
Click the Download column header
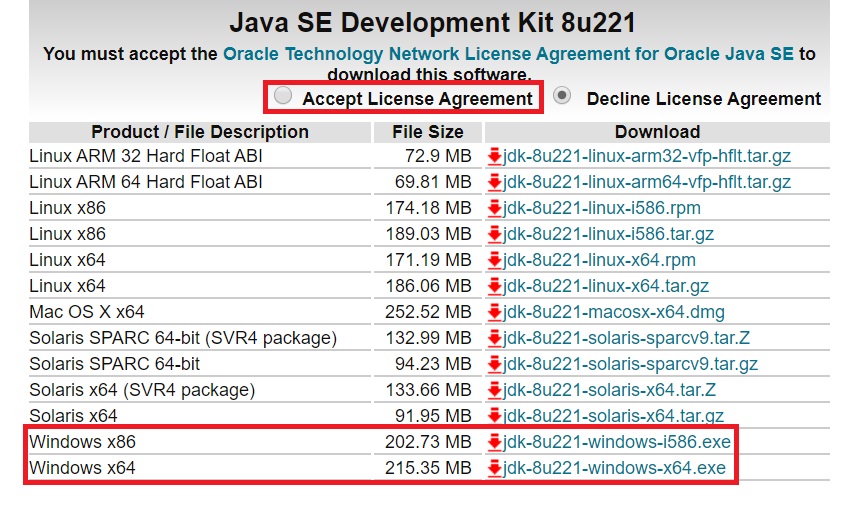pyautogui.click(x=657, y=132)
